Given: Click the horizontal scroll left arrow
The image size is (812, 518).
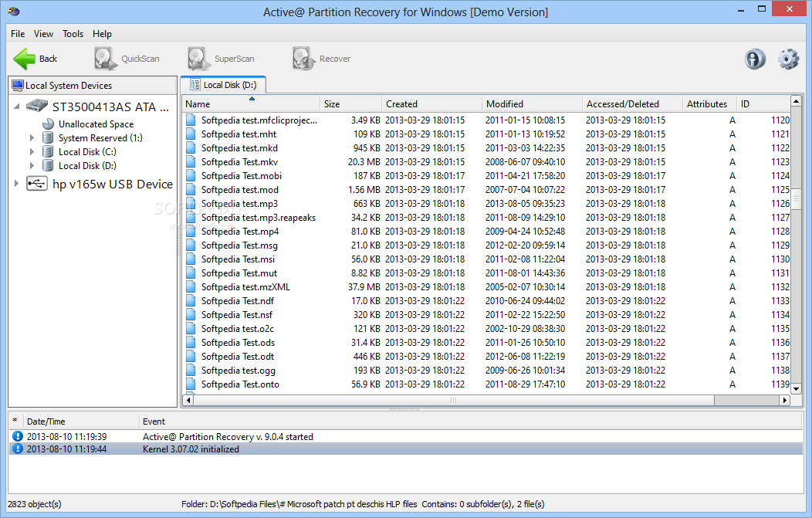Looking at the screenshot, I should click(188, 400).
